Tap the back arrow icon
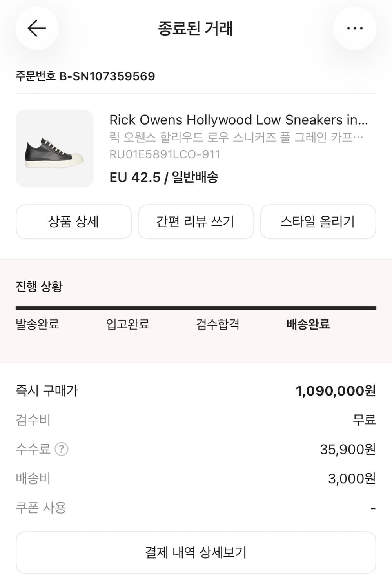 point(37,28)
